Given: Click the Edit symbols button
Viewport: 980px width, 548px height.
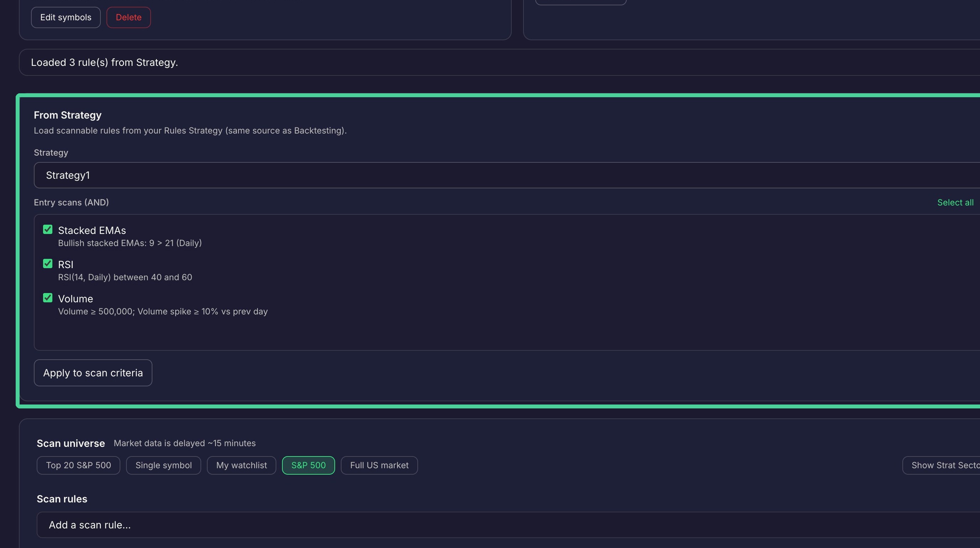Looking at the screenshot, I should coord(66,17).
